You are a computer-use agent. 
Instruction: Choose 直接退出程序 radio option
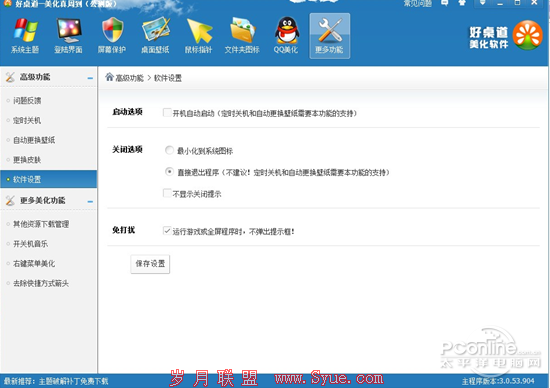click(169, 172)
